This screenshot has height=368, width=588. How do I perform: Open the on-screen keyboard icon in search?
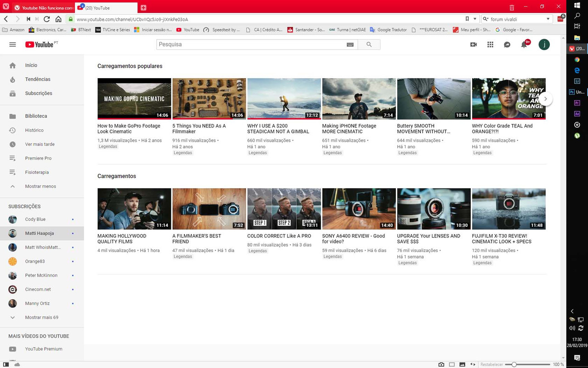[x=350, y=45]
